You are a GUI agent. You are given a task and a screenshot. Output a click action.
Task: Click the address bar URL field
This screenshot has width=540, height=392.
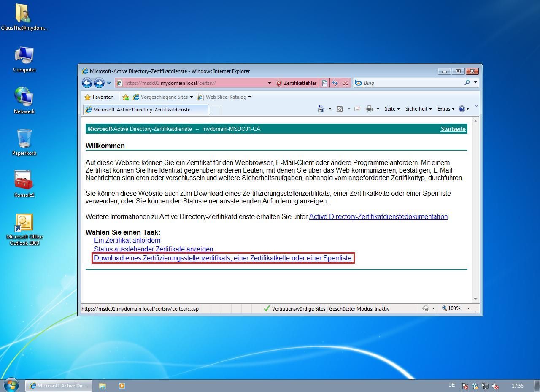(191, 83)
